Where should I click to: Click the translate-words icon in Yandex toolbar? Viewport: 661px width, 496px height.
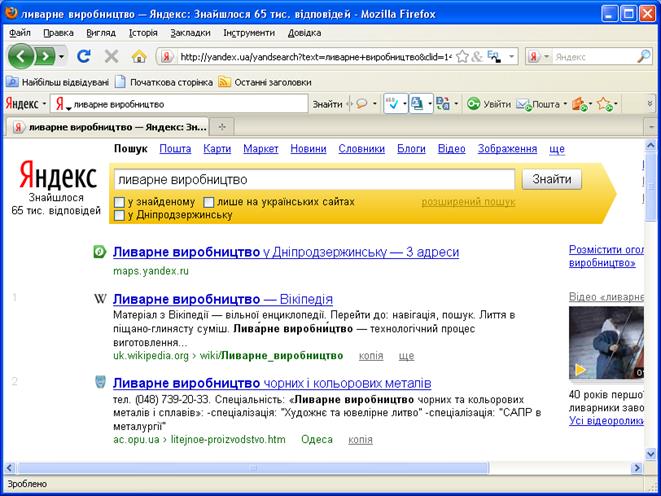coord(443,104)
